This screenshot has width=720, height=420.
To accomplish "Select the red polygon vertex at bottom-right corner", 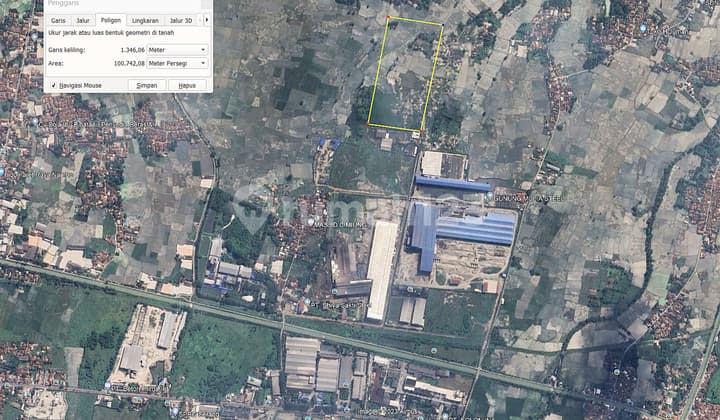I will (421, 131).
